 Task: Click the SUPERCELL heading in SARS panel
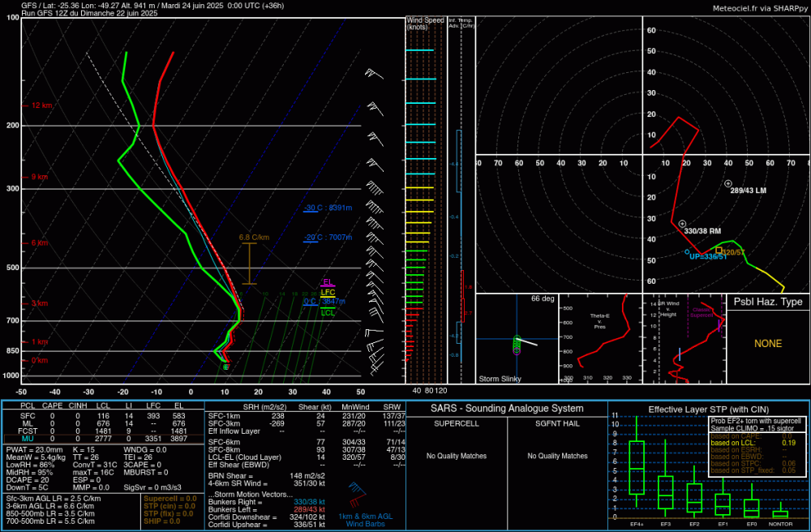click(x=455, y=423)
